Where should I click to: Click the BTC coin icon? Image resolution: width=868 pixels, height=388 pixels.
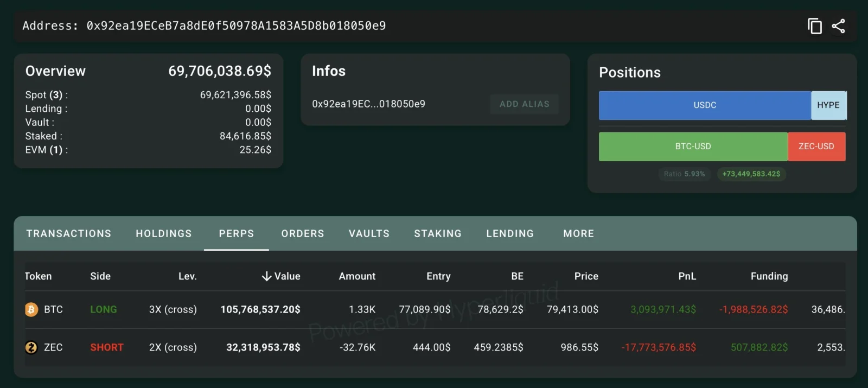pos(31,309)
